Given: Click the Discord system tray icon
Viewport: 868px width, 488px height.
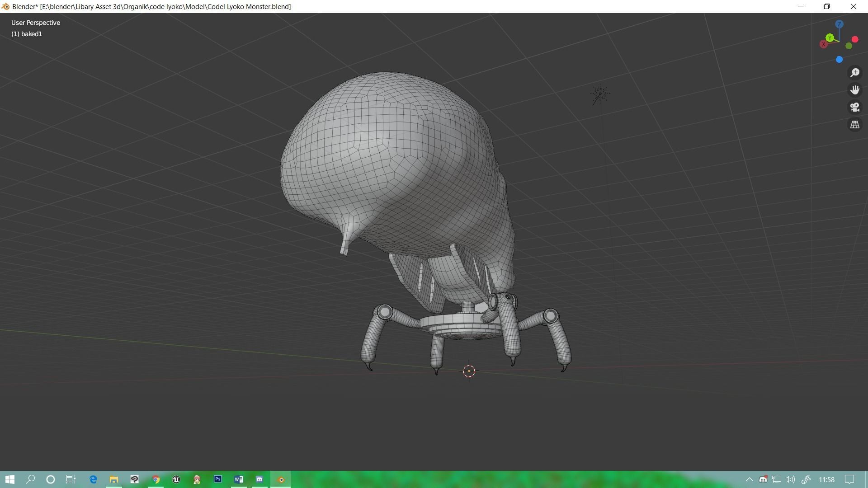Looking at the screenshot, I should click(763, 479).
